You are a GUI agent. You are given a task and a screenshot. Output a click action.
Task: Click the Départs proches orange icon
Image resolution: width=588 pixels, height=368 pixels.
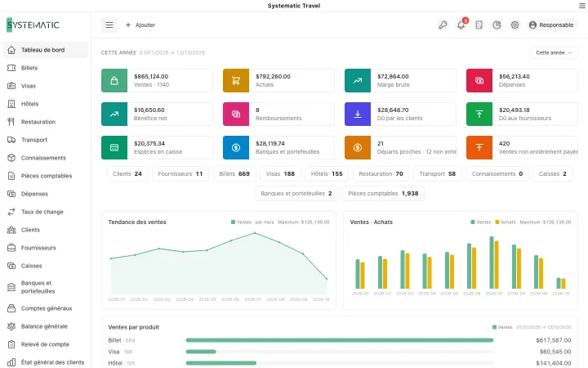(x=358, y=147)
